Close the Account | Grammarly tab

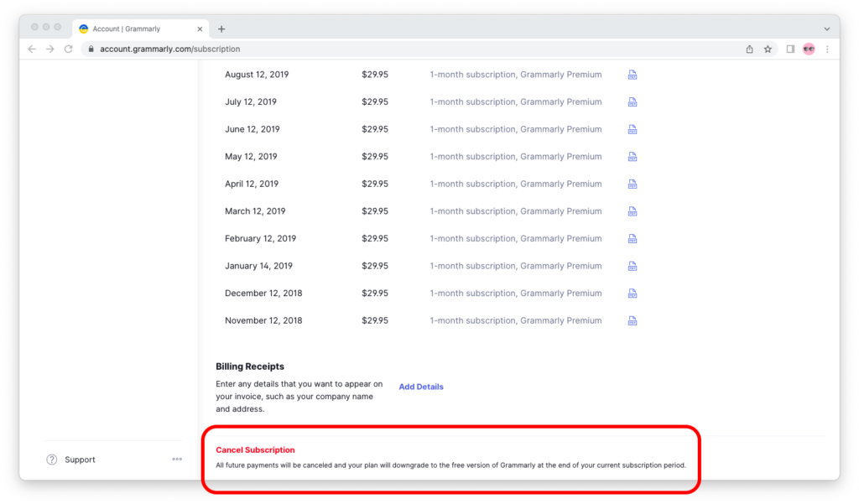[200, 29]
